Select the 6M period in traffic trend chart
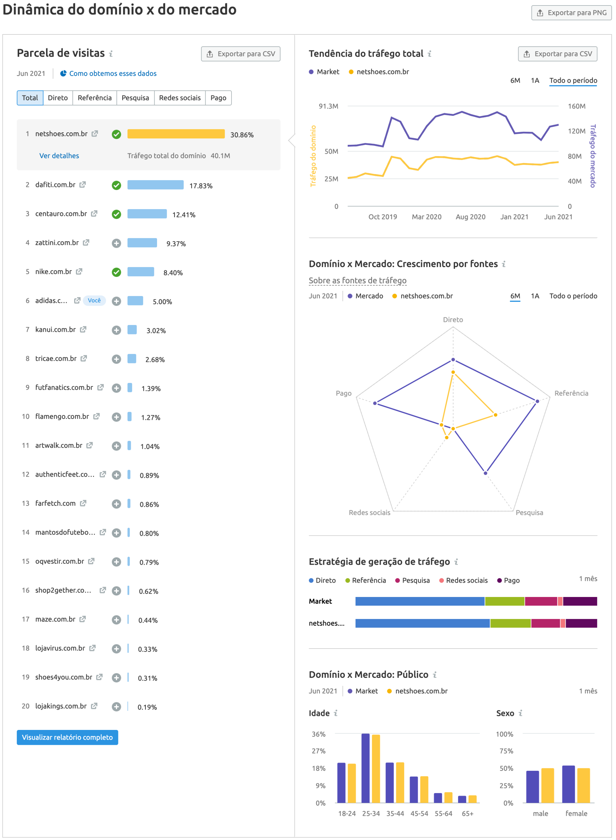 click(x=515, y=80)
